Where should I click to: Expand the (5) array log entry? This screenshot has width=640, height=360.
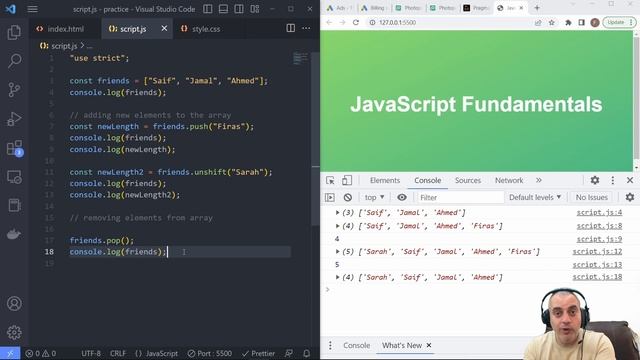[338, 251]
